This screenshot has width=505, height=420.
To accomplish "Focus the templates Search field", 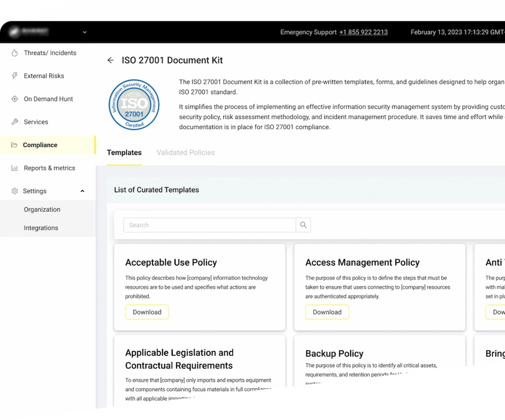I will tap(209, 225).
